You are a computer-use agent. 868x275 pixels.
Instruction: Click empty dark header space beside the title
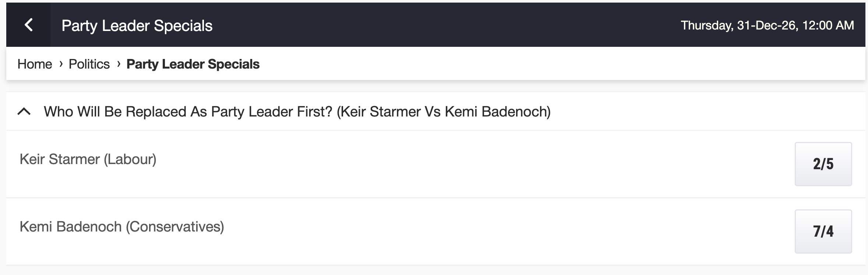pyautogui.click(x=442, y=25)
